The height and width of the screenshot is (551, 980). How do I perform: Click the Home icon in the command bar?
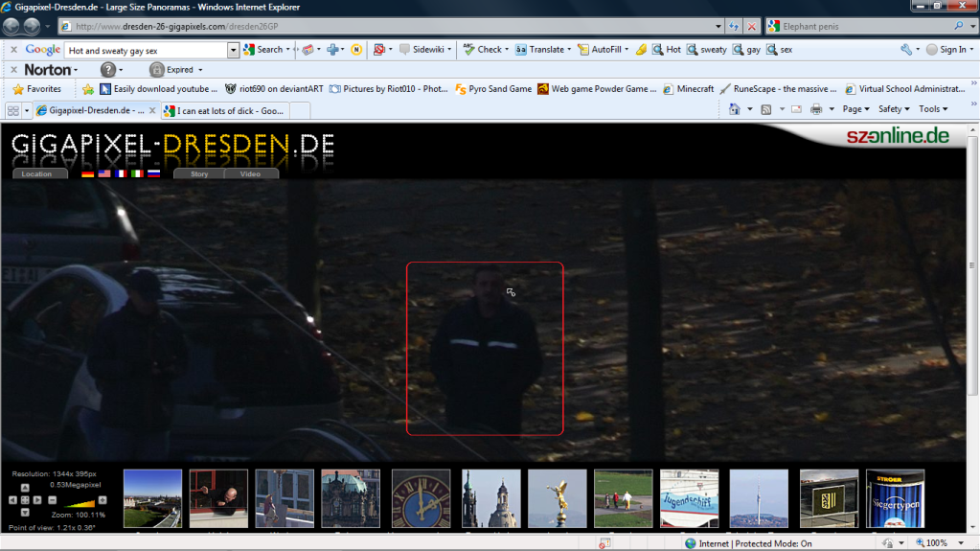735,109
